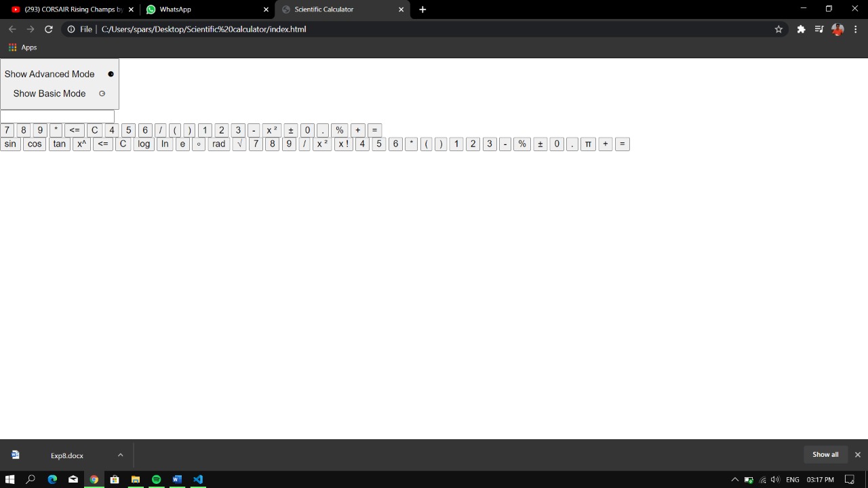Toggle rad mode on the calculator
Image resolution: width=868 pixels, height=488 pixels.
tap(218, 144)
